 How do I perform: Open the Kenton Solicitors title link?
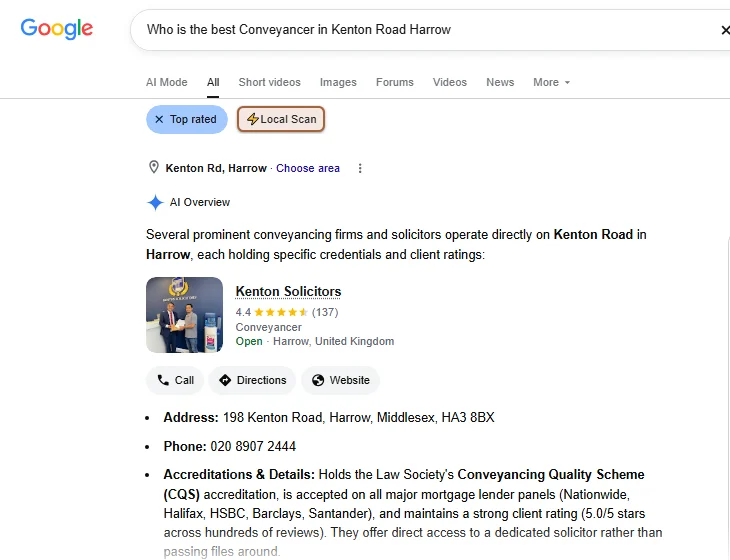click(x=288, y=291)
